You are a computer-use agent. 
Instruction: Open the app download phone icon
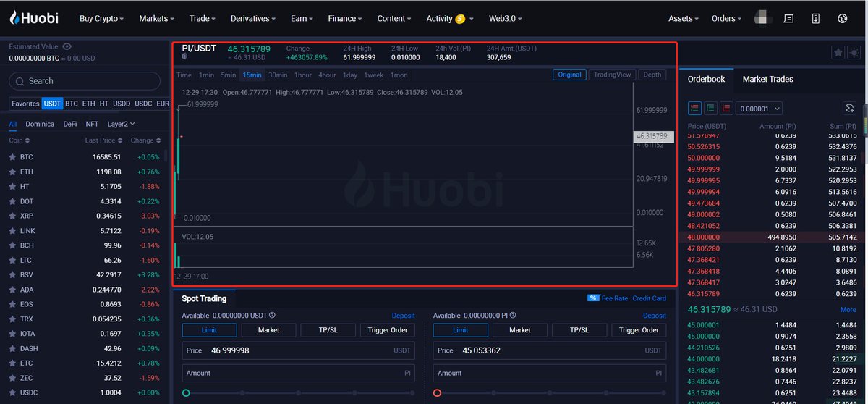click(x=815, y=19)
